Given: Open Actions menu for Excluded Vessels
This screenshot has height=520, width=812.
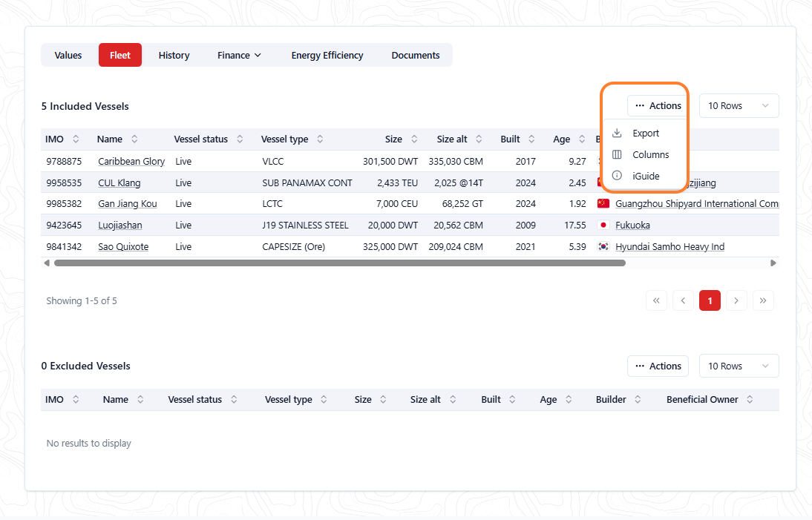Looking at the screenshot, I should (x=658, y=366).
